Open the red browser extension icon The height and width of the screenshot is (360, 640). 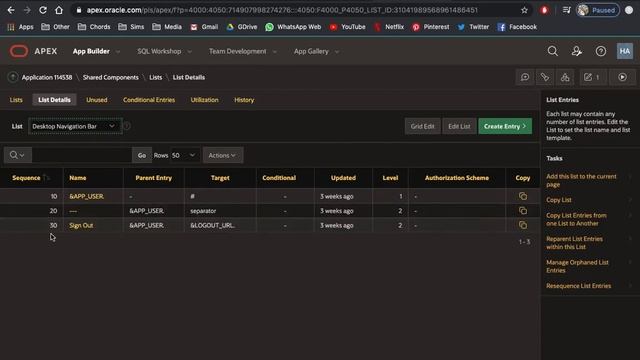coord(544,10)
